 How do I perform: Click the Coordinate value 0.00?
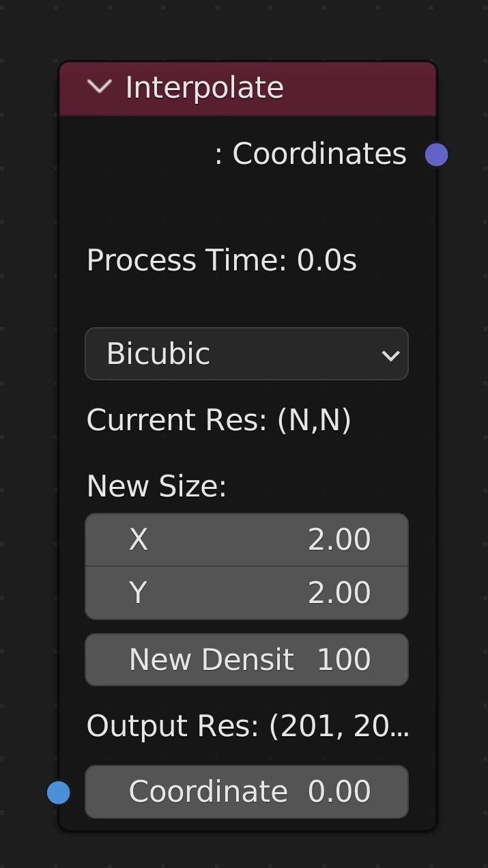click(x=339, y=792)
